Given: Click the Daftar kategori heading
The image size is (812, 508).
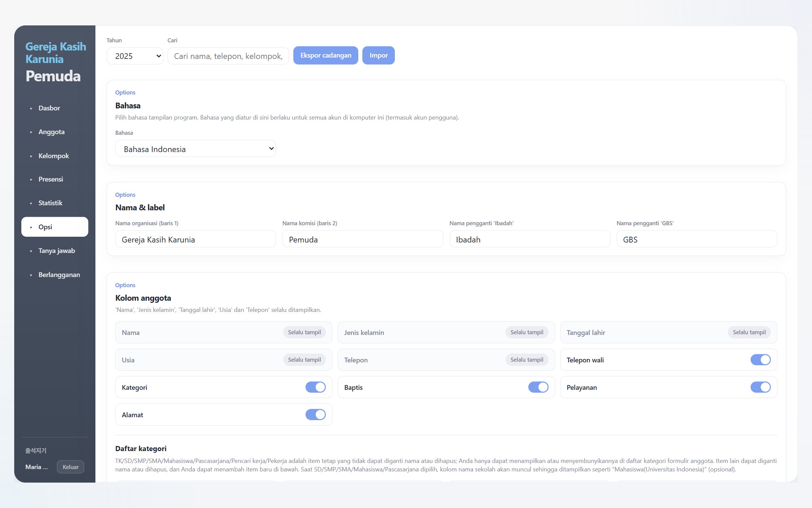Looking at the screenshot, I should 141,448.
